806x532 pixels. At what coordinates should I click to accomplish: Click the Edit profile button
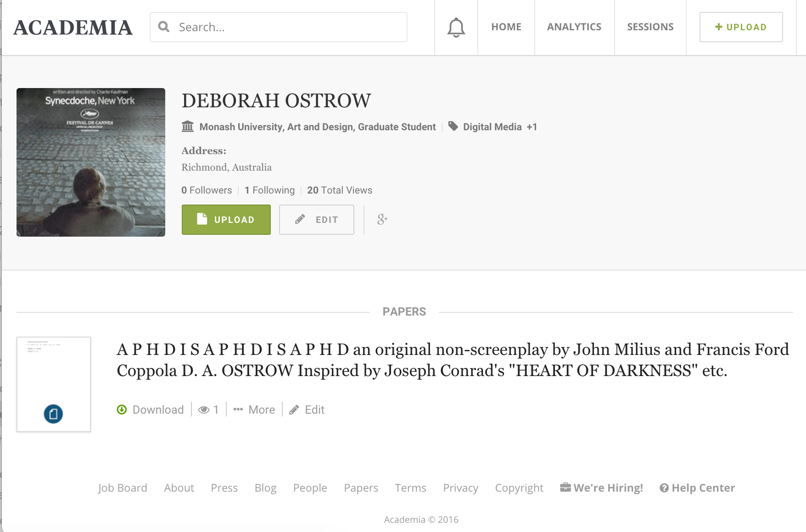(x=317, y=220)
